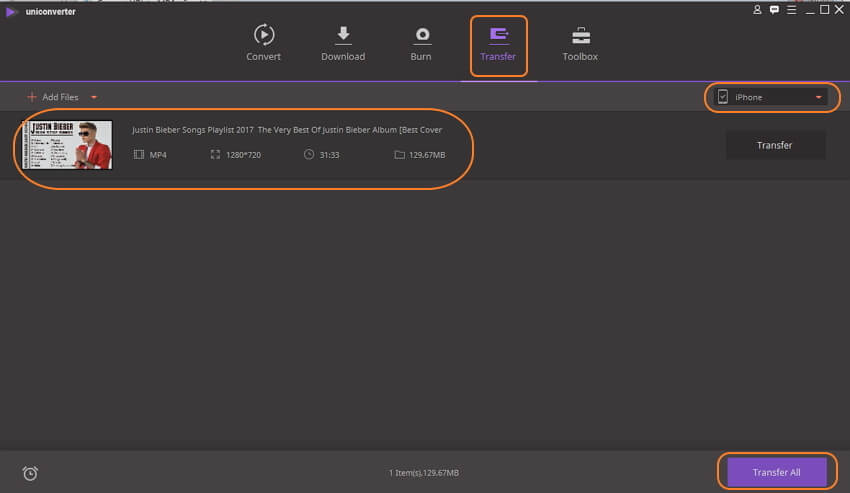Open the Toolbox tab
The height and width of the screenshot is (493, 850).
[x=580, y=44]
